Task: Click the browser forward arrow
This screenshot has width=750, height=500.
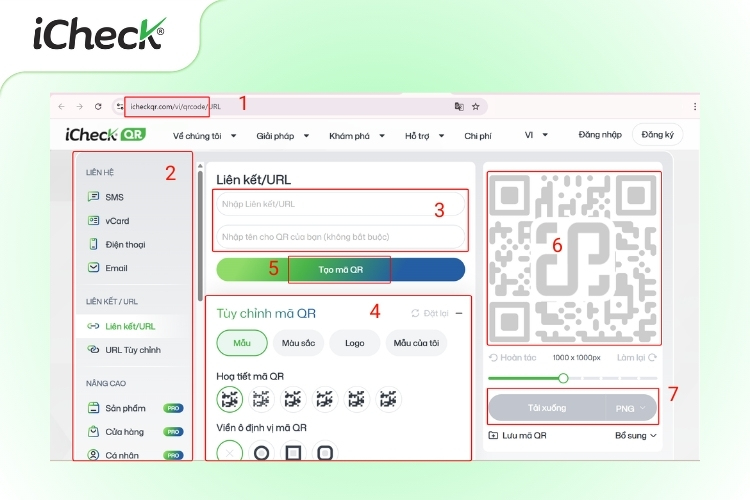Action: coord(79,107)
